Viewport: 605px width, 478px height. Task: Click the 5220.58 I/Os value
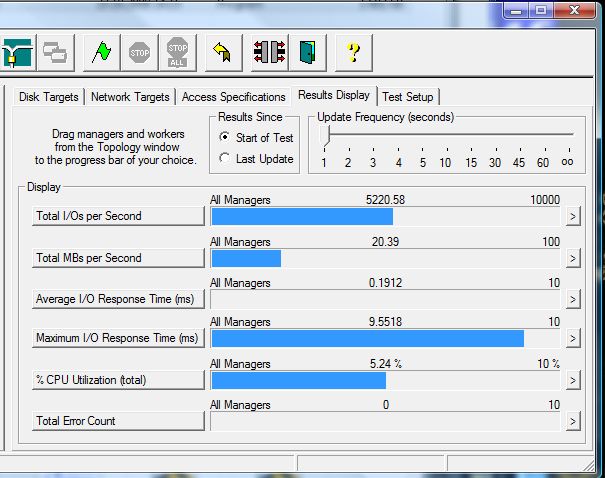(385, 199)
